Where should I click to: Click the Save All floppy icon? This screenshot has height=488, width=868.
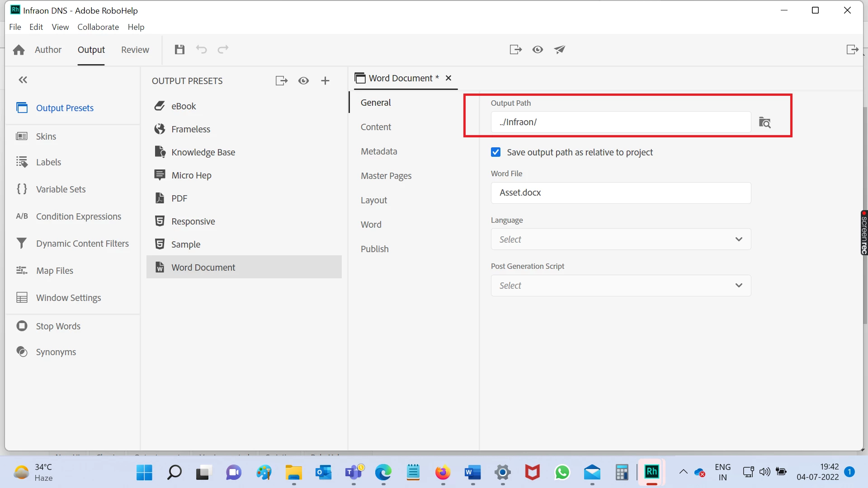click(179, 50)
